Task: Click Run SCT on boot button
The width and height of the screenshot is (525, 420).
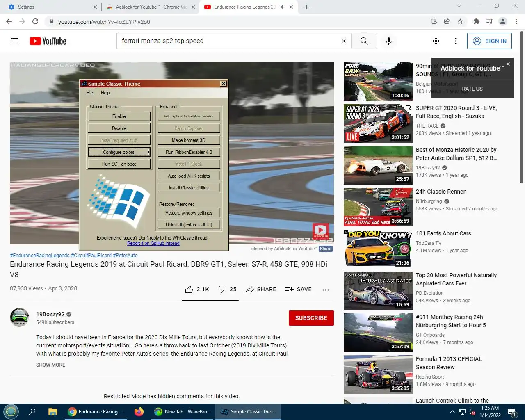Action: [x=119, y=164]
